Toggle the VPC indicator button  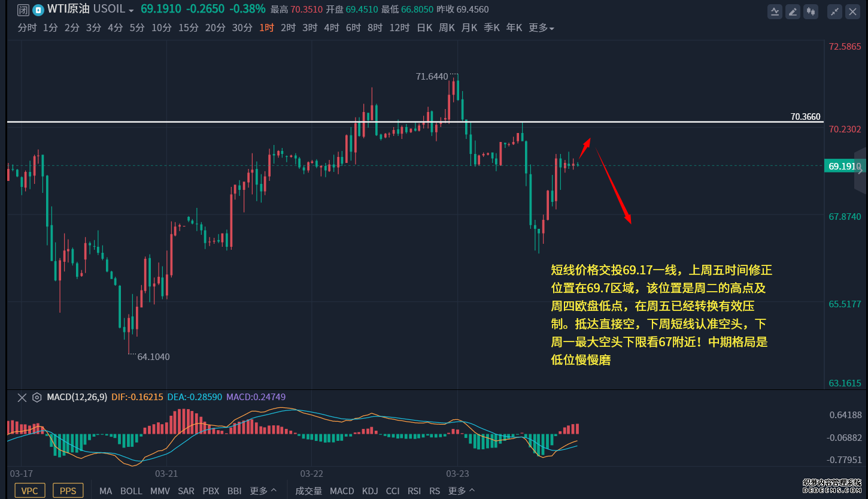[30, 491]
